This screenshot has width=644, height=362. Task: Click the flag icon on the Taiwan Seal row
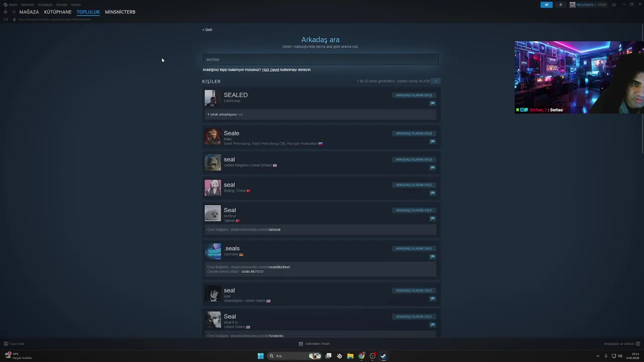tap(432, 218)
